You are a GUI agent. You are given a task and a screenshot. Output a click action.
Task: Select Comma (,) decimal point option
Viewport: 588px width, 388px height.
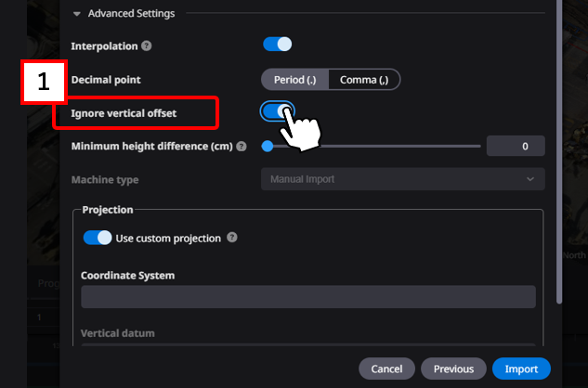(x=364, y=80)
